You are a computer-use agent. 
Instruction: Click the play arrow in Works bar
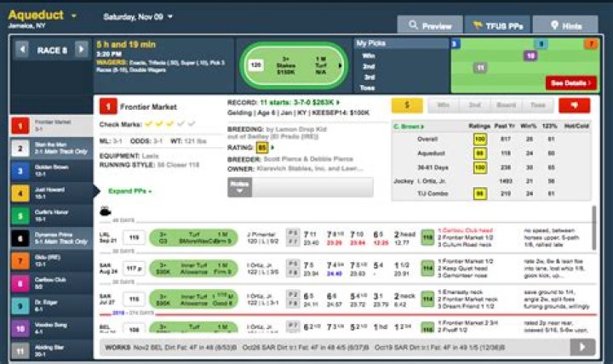click(582, 347)
